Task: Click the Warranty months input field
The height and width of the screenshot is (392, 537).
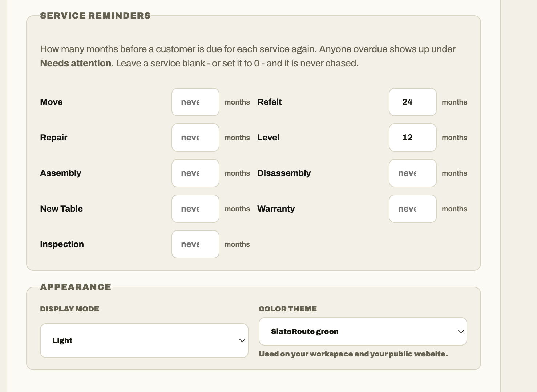Action: (413, 209)
